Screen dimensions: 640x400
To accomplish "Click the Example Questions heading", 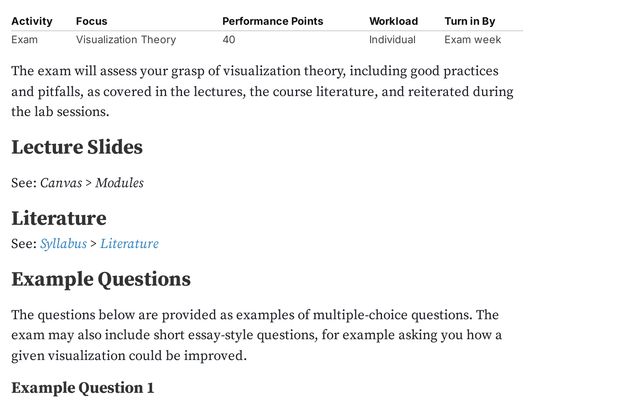I will click(x=101, y=279).
